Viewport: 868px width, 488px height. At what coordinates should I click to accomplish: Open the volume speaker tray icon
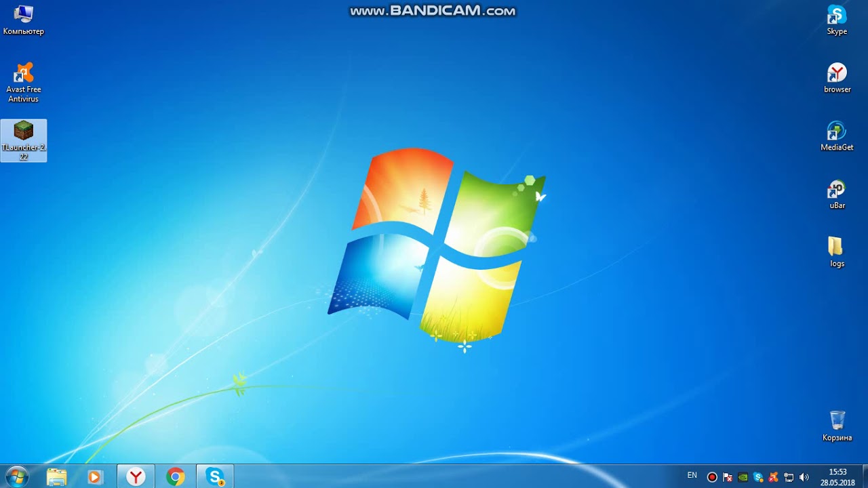[x=804, y=477]
